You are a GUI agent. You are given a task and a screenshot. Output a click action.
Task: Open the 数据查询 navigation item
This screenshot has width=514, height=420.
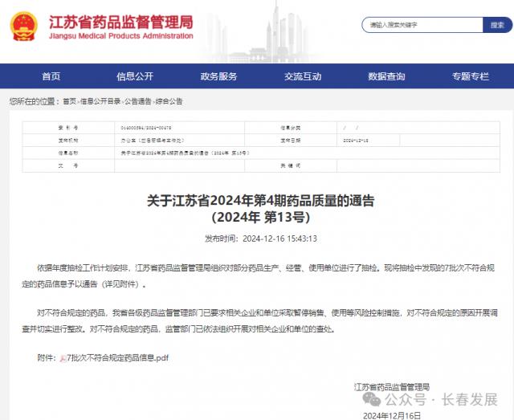click(x=386, y=76)
